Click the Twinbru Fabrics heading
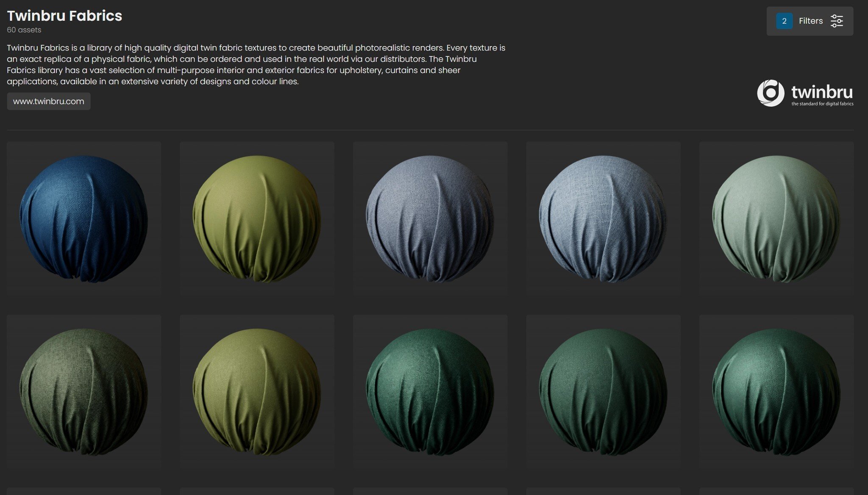This screenshot has width=868, height=495. 64,16
